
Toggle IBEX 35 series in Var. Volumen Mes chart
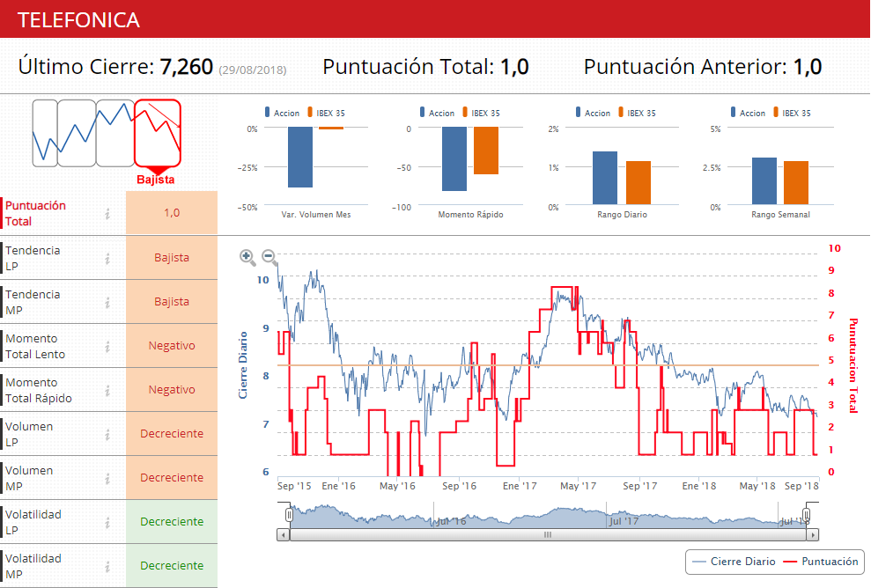[327, 113]
